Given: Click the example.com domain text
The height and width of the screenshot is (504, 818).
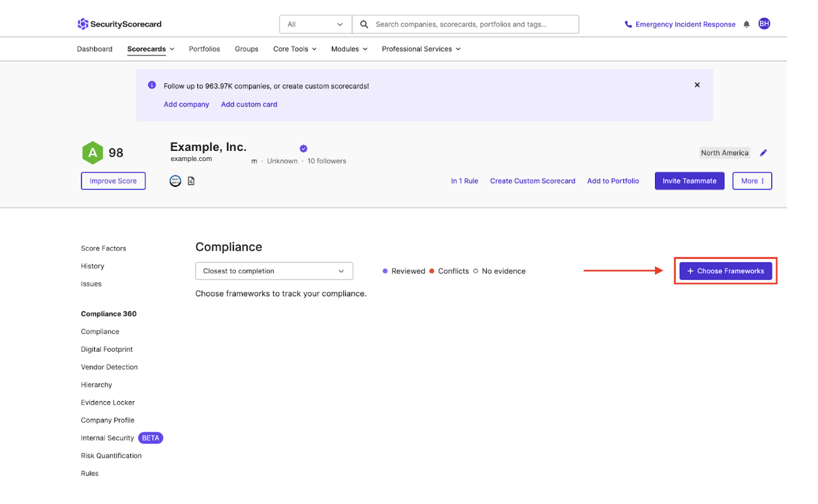Looking at the screenshot, I should coord(191,159).
